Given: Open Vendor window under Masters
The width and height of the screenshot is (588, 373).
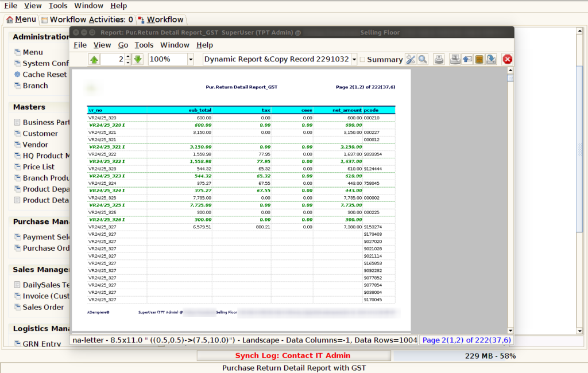Looking at the screenshot, I should [31, 145].
